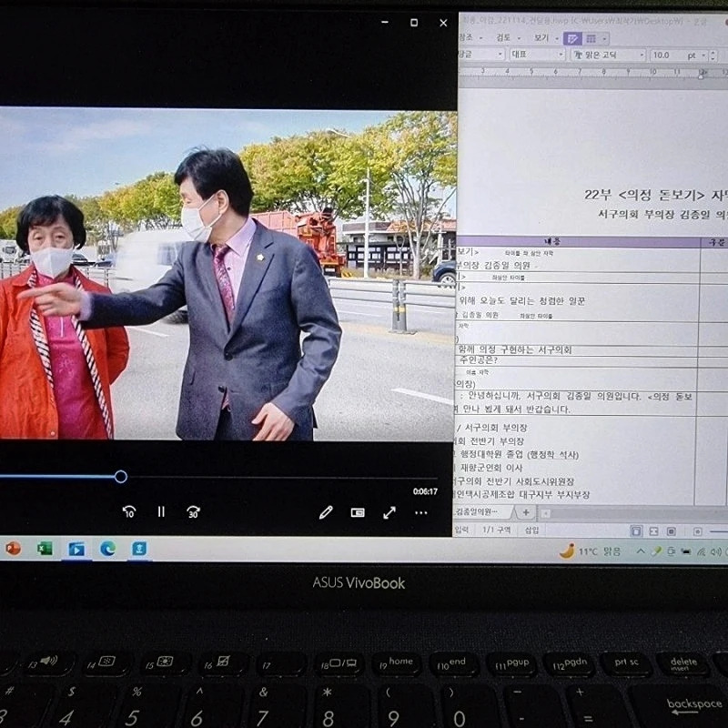
Task: Add a new document tab with plus
Action: tap(526, 512)
